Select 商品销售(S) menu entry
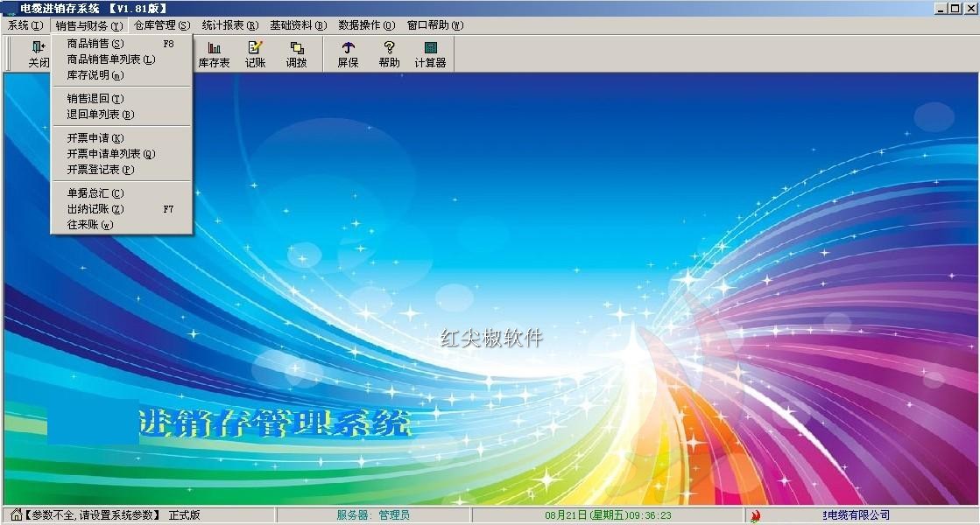Viewport: 980px width, 525px height. (x=121, y=44)
